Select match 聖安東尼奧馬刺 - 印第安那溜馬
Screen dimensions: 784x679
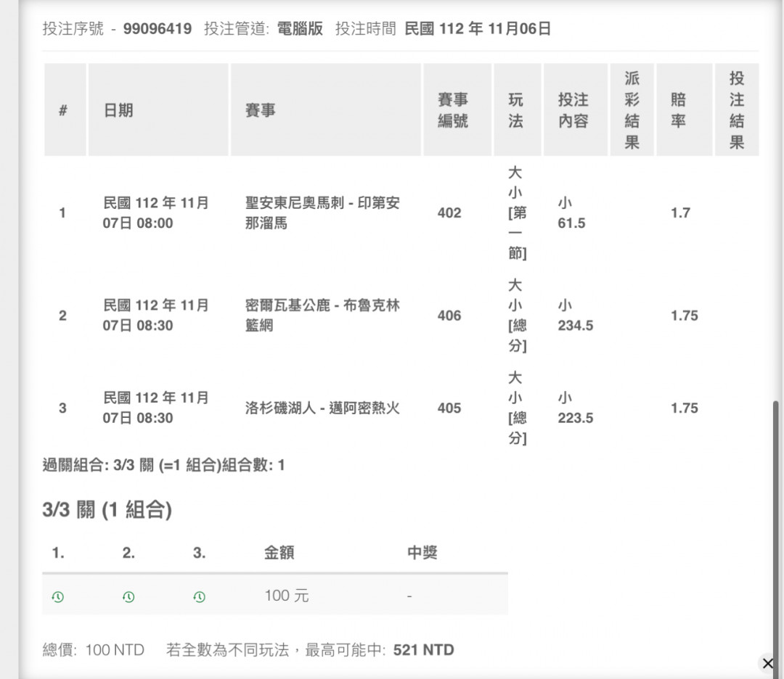point(322,213)
